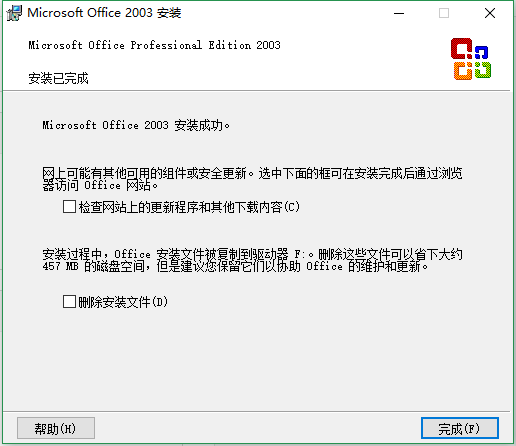Click the Microsoft Office 2003 安装 title text
This screenshot has height=446, width=516.
tap(104, 13)
